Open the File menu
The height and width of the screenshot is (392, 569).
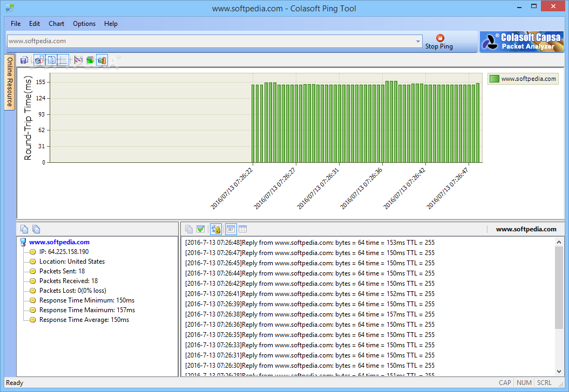coord(16,24)
